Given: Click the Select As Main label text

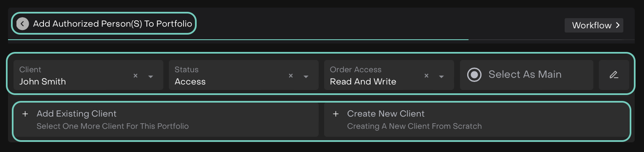Looking at the screenshot, I should (525, 74).
